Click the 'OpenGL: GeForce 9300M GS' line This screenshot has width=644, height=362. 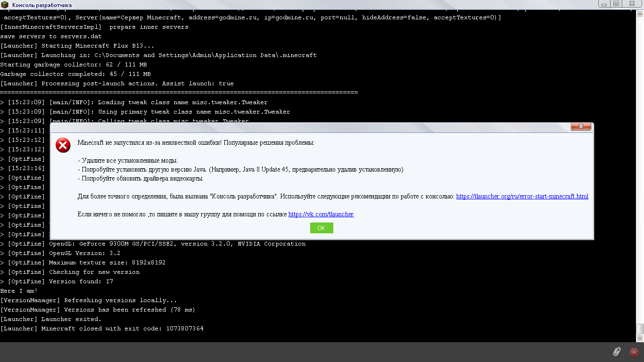pyautogui.click(x=153, y=244)
